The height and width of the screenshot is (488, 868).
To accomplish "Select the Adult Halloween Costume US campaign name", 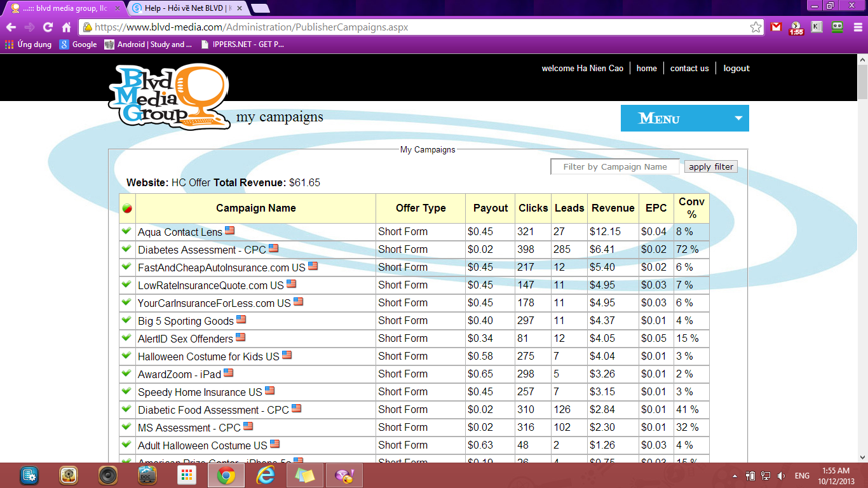I will click(x=203, y=445).
